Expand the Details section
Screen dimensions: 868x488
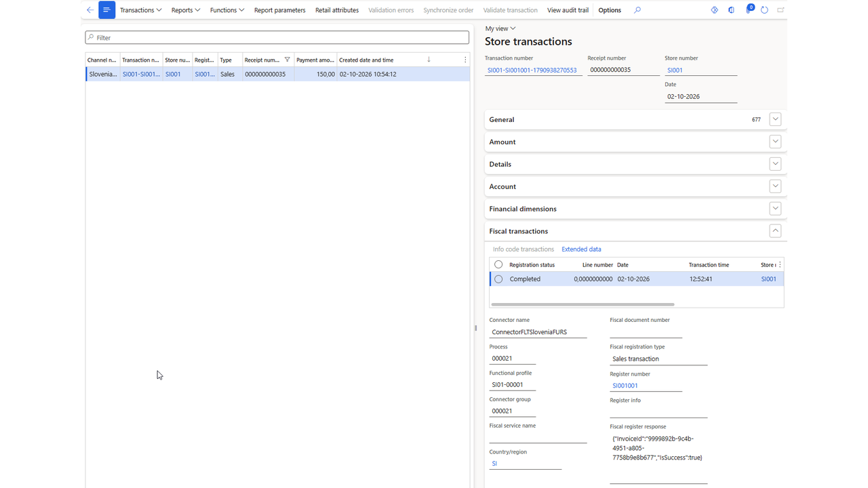[776, 164]
